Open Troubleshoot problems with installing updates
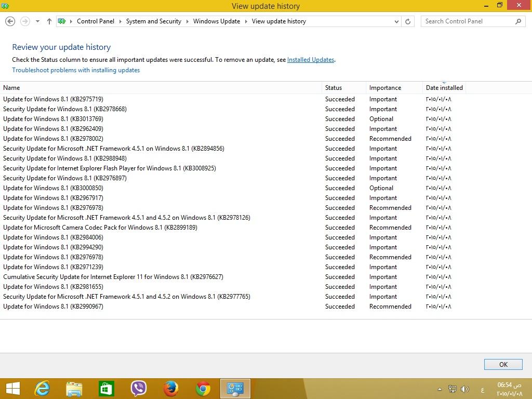Screen dimensions: 532x399 [x=76, y=70]
